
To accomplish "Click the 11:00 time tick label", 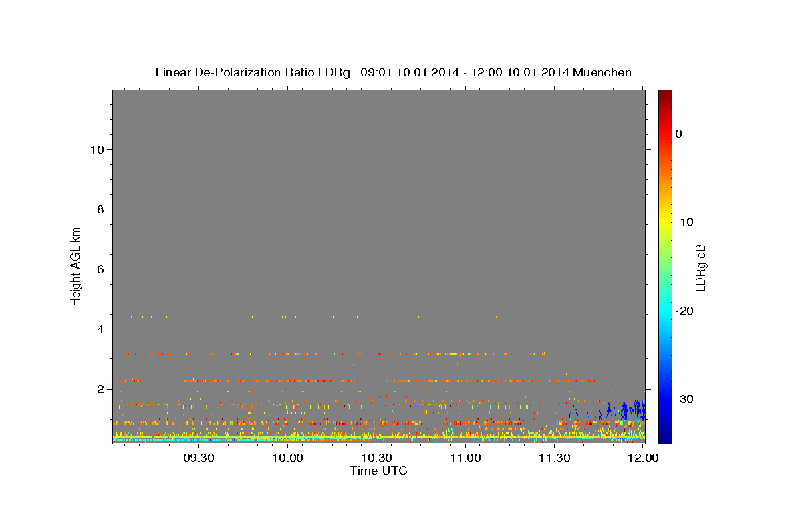I will (465, 458).
